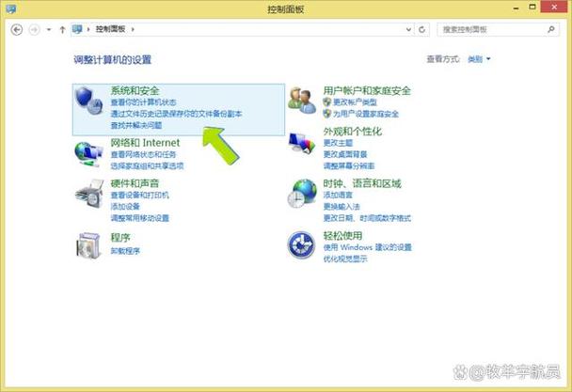This screenshot has height=392, width=572.
Task: Click the 卸载程序 link
Action: 125,251
